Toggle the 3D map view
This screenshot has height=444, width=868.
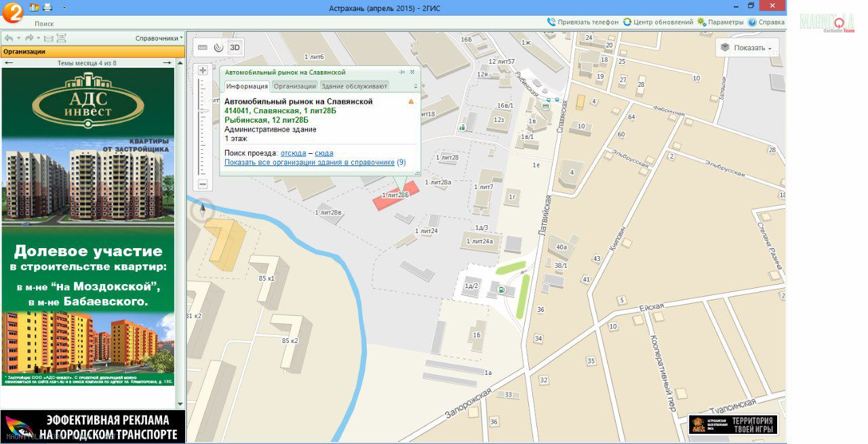tap(235, 47)
